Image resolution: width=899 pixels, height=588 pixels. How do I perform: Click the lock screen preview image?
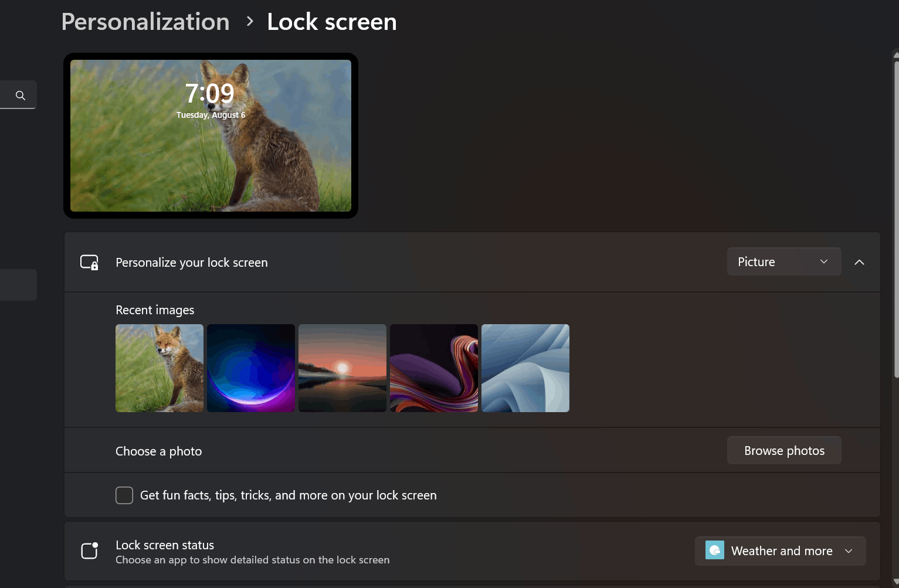pos(211,135)
